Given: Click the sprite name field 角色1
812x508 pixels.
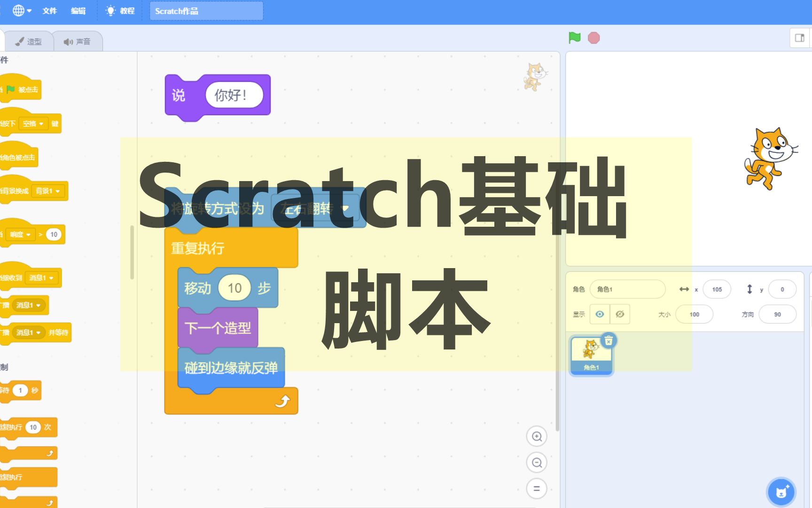Looking at the screenshot, I should [627, 289].
